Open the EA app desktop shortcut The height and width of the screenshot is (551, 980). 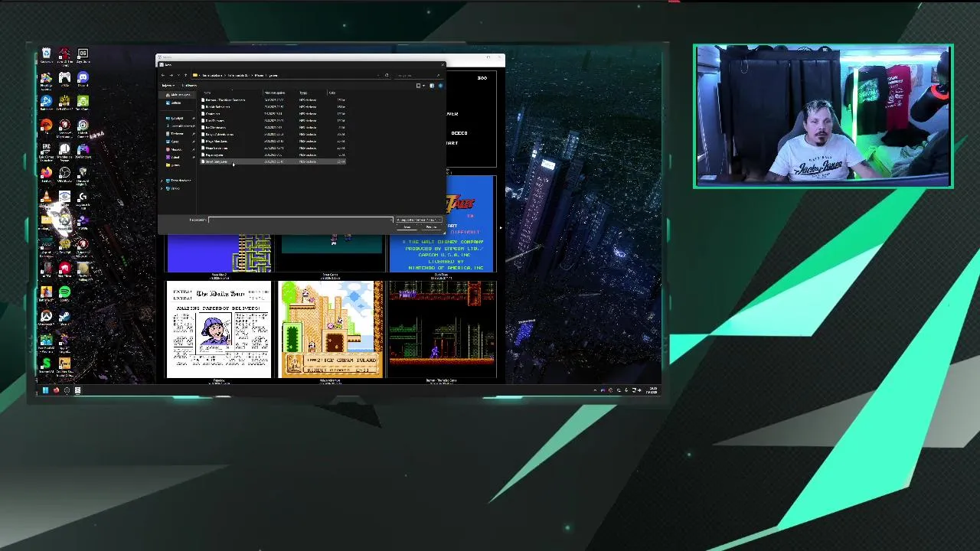[x=46, y=125]
